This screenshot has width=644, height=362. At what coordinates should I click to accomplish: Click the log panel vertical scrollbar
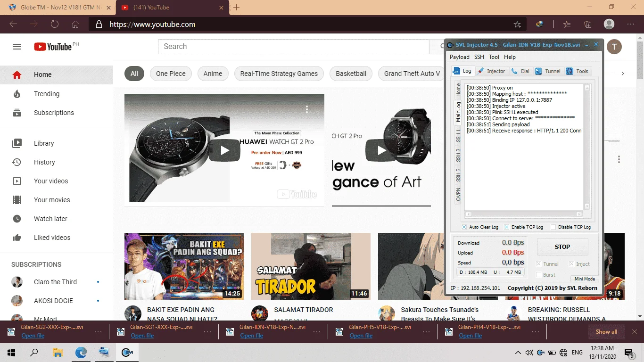click(x=587, y=147)
